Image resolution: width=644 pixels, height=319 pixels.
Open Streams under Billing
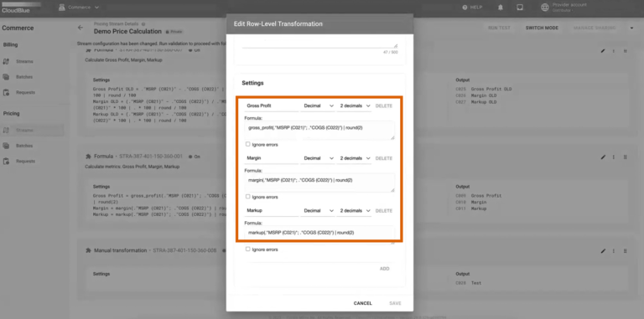pyautogui.click(x=24, y=61)
